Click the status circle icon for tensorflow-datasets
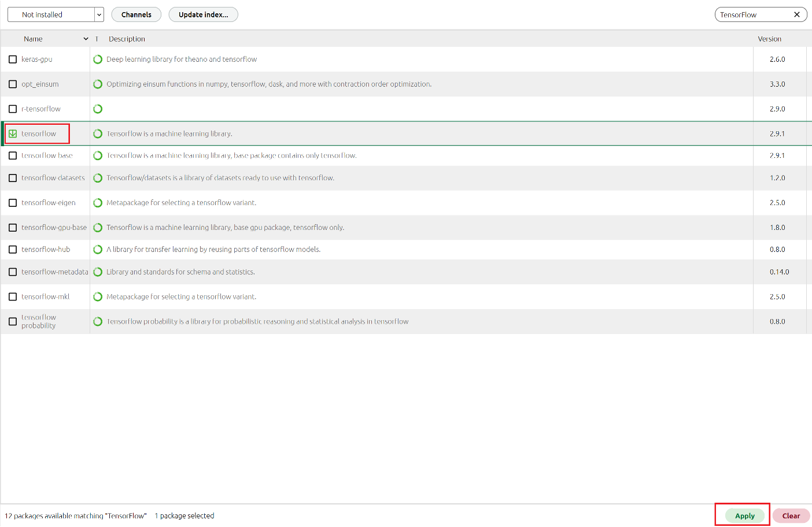 [98, 178]
